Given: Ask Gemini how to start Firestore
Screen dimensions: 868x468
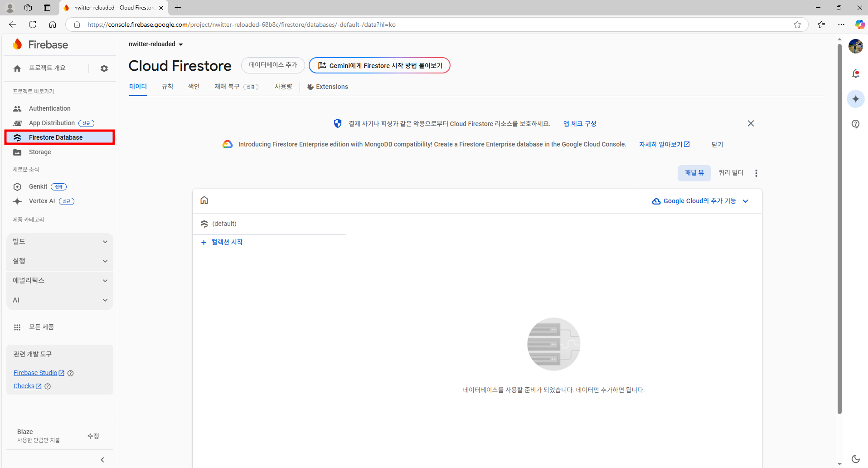Looking at the screenshot, I should 379,65.
